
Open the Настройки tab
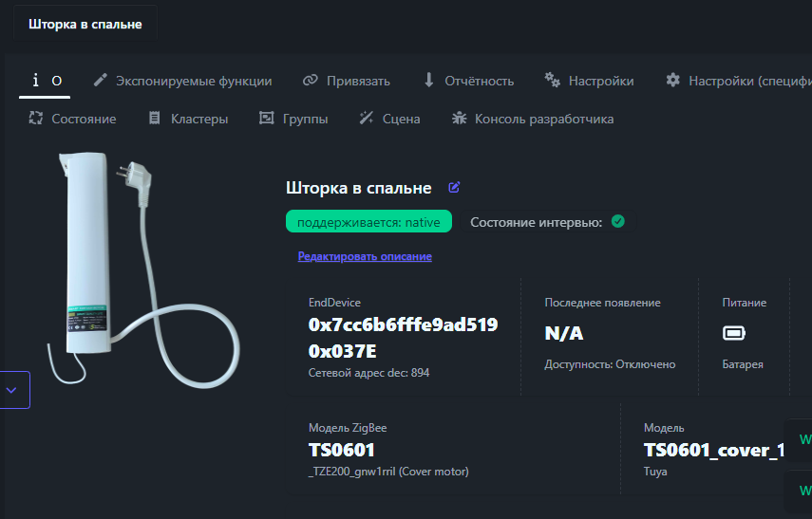click(x=589, y=81)
